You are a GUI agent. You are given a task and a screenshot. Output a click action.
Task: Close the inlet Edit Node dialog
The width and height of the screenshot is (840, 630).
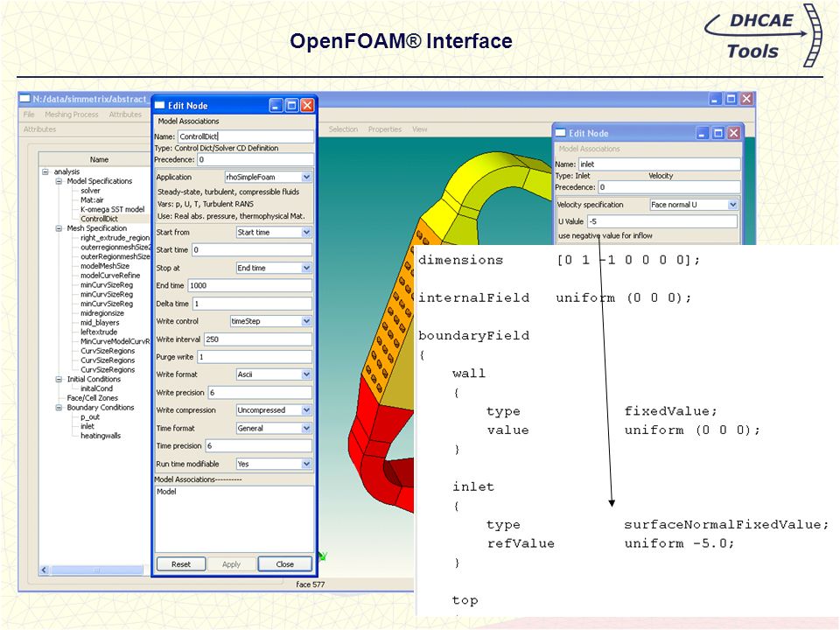click(x=734, y=133)
